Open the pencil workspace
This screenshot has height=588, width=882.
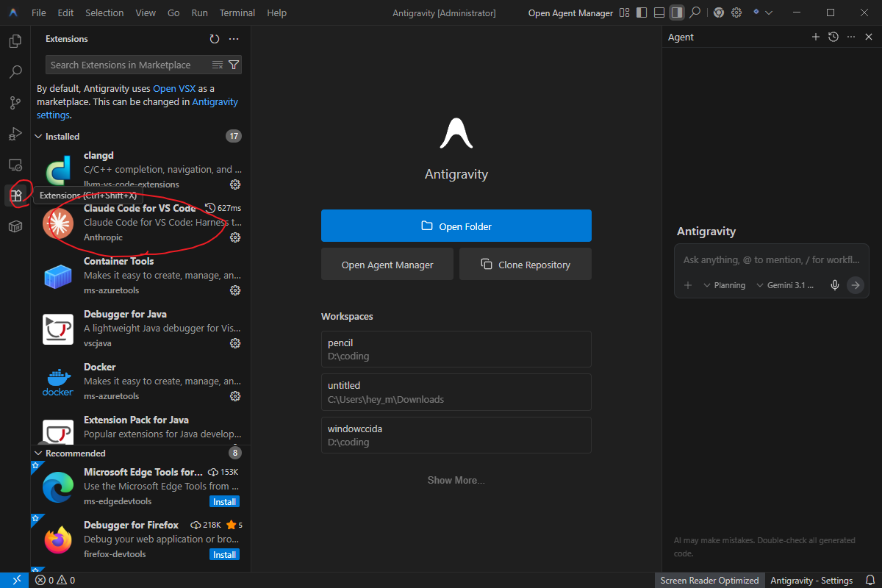tap(456, 349)
